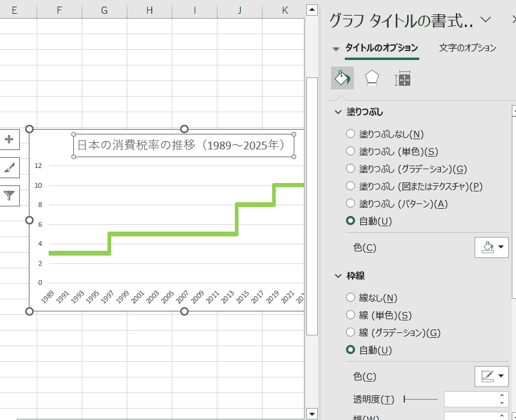The width and height of the screenshot is (516, 420).
Task: Click the Chart Elements plus button
Action: (9, 140)
